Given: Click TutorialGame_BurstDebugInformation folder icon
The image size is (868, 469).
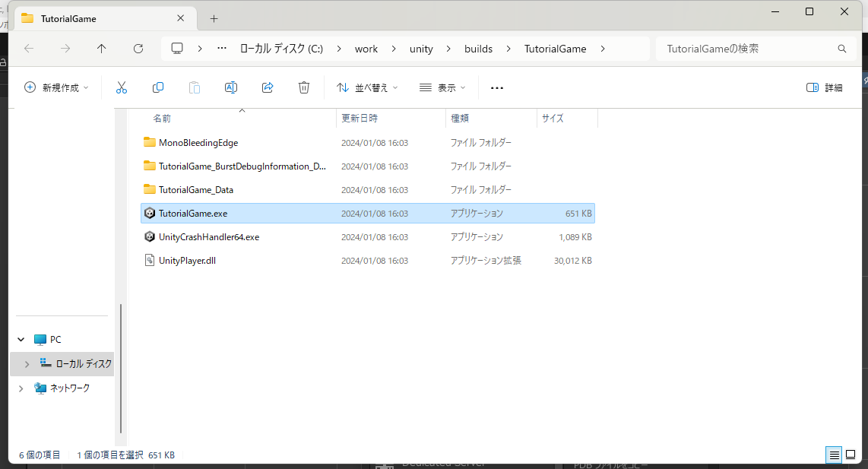Looking at the screenshot, I should (150, 166).
